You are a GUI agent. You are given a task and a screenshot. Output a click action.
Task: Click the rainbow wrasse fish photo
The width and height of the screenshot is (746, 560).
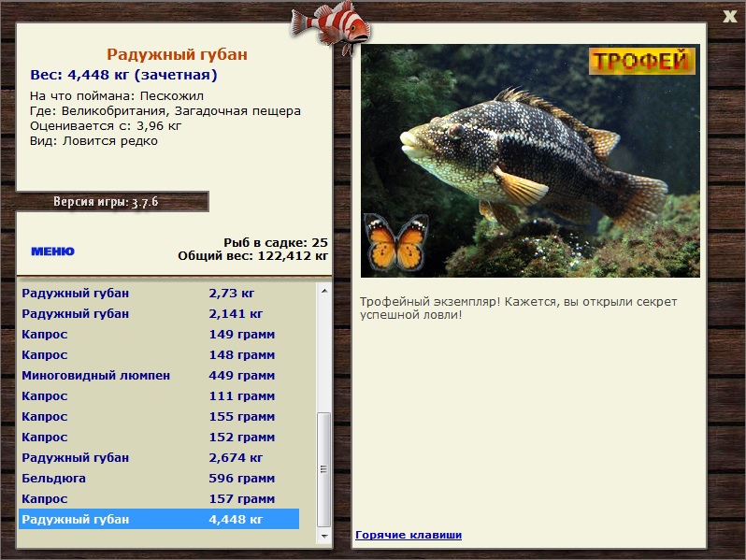pos(530,161)
